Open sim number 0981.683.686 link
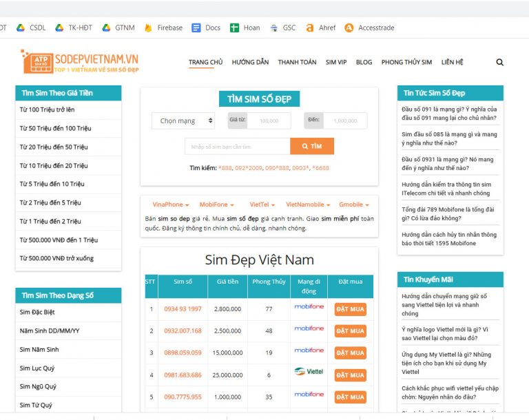 pyautogui.click(x=183, y=375)
